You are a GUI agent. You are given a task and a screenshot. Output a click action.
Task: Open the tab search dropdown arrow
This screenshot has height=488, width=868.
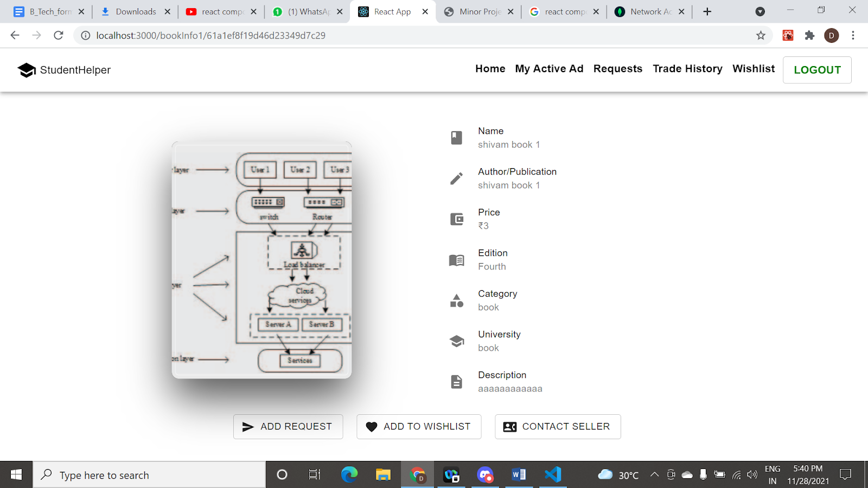pyautogui.click(x=760, y=11)
